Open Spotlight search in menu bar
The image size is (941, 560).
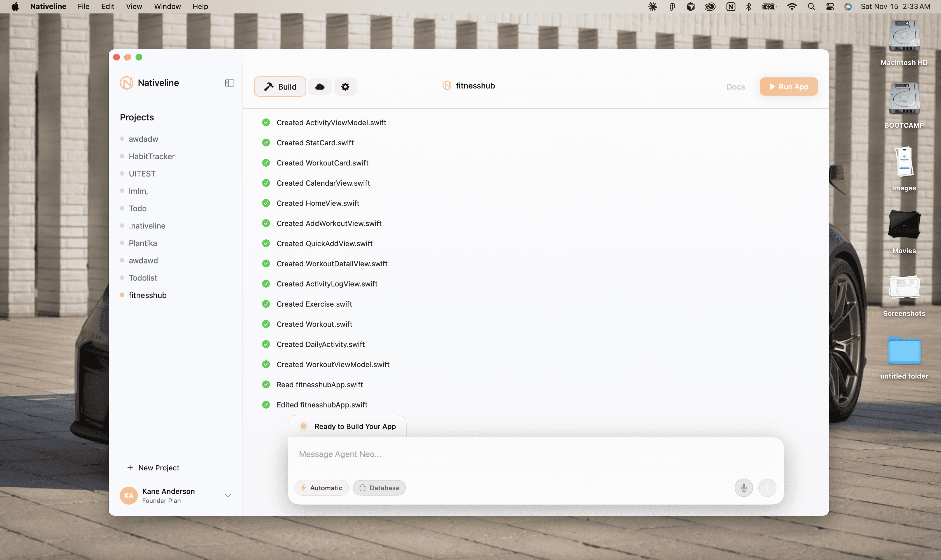811,6
